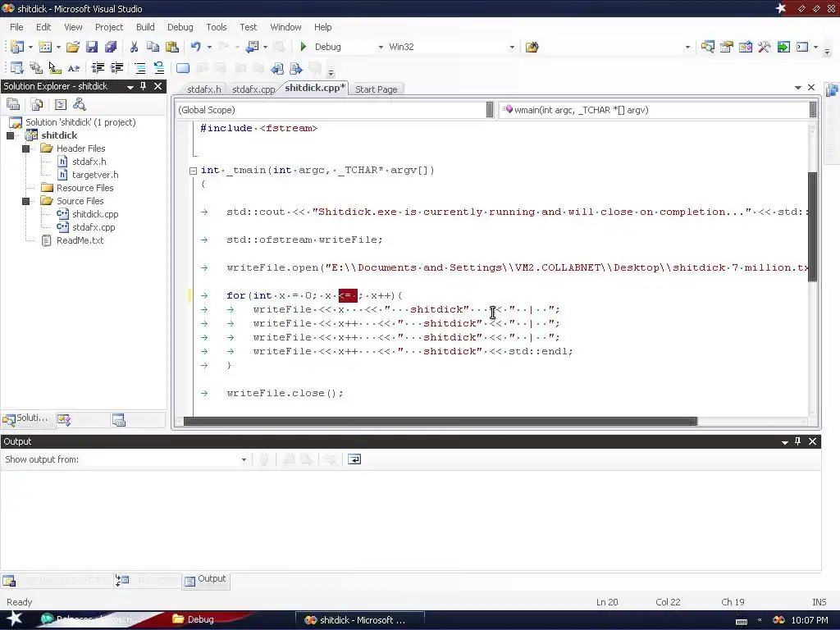Viewport: 840px width, 630px height.
Task: Open the Start Page green arrow icon
Action: click(x=783, y=47)
